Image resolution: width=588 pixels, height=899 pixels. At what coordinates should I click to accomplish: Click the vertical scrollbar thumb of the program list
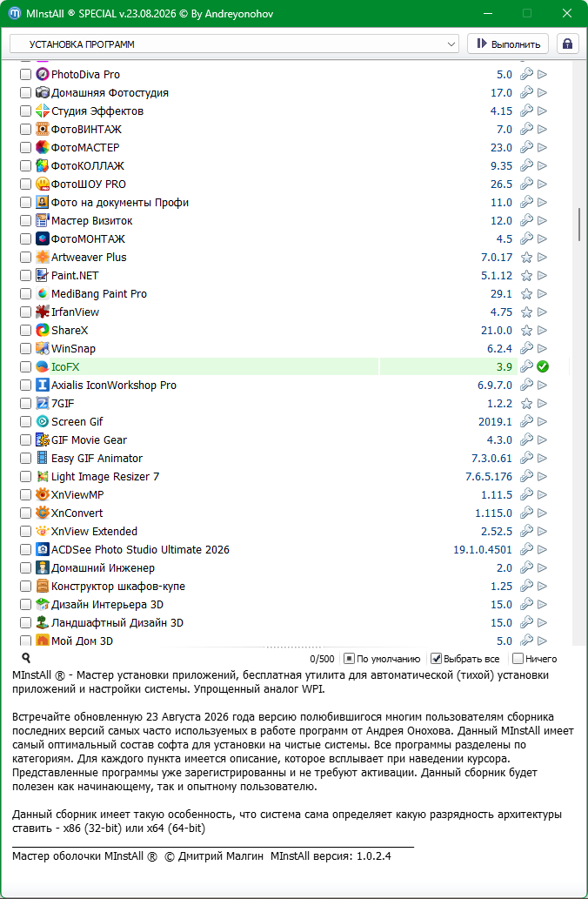(x=578, y=225)
